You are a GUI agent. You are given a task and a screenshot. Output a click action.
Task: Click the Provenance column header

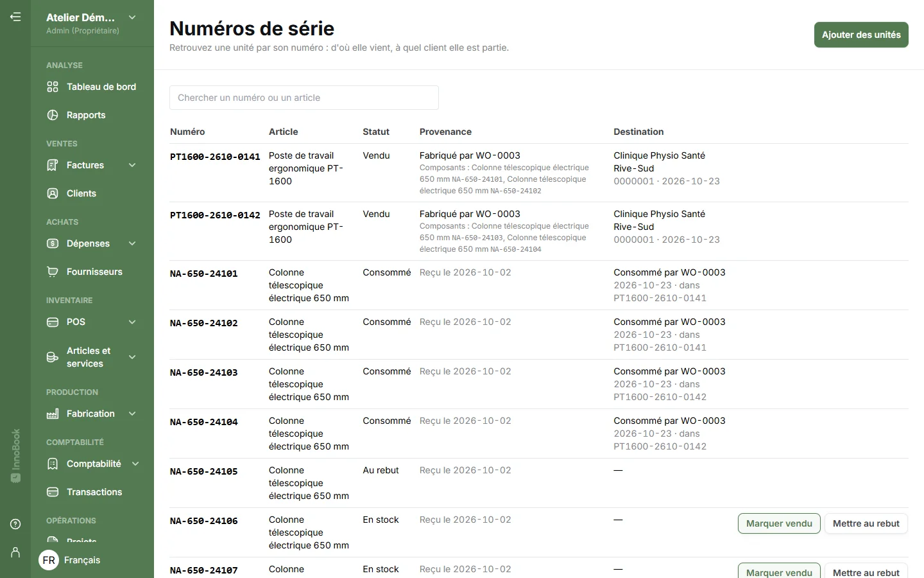445,132
